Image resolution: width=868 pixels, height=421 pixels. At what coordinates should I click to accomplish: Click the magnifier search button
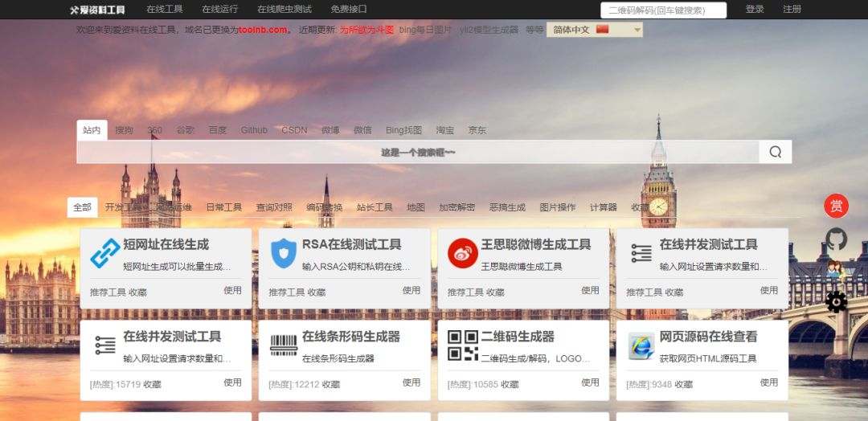[x=775, y=152]
